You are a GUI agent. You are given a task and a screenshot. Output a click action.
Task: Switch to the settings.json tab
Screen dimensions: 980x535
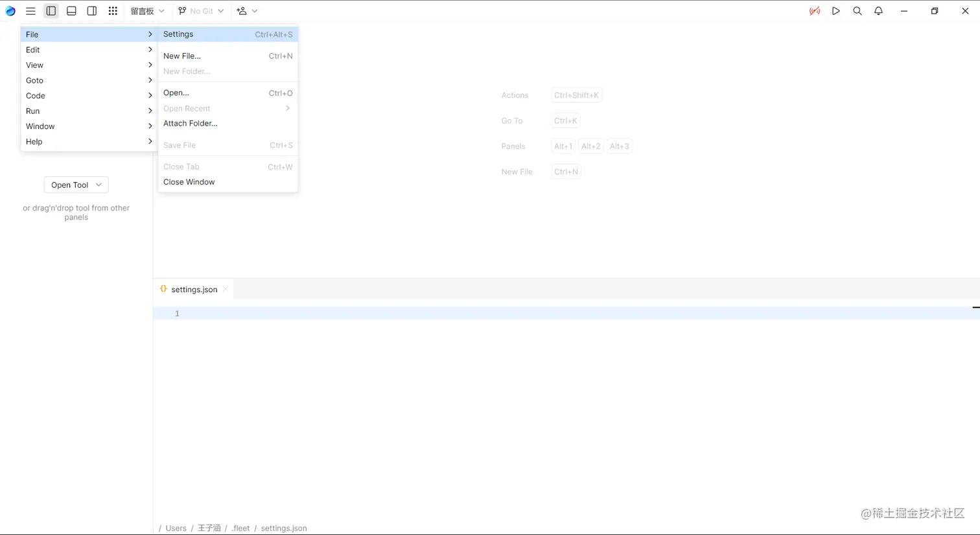pos(194,290)
